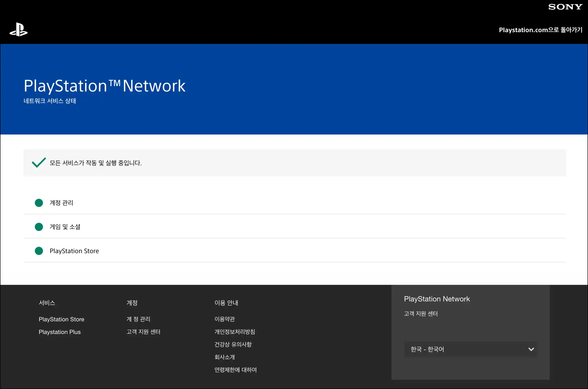Open the 이용약관 link
This screenshot has width=588, height=389.
click(x=225, y=319)
